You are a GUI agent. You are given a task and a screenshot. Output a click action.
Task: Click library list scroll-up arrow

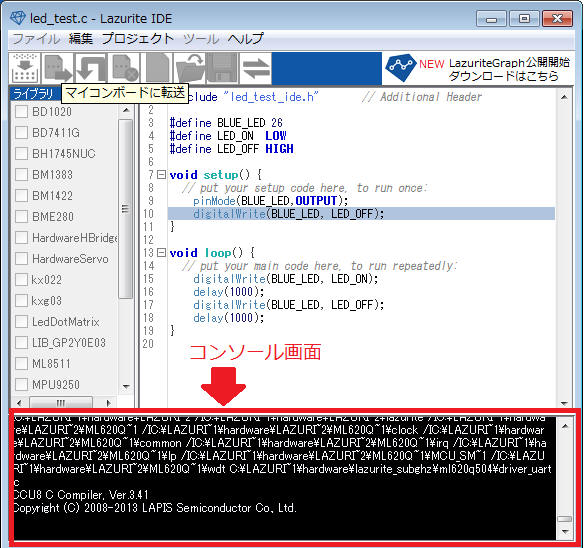pyautogui.click(x=126, y=110)
